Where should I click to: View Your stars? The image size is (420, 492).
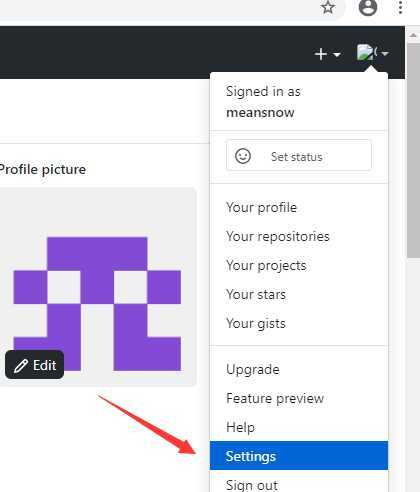256,295
